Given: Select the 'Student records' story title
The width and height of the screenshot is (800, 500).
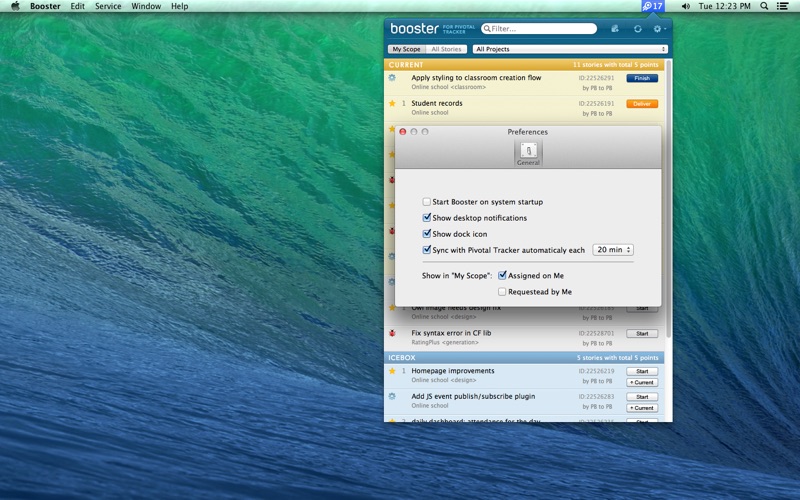Looking at the screenshot, I should click(437, 103).
